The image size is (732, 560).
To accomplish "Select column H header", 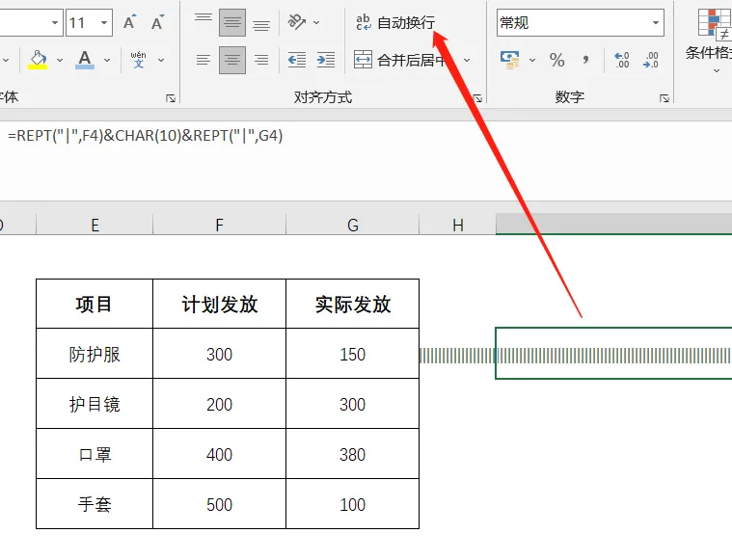I will [x=457, y=225].
